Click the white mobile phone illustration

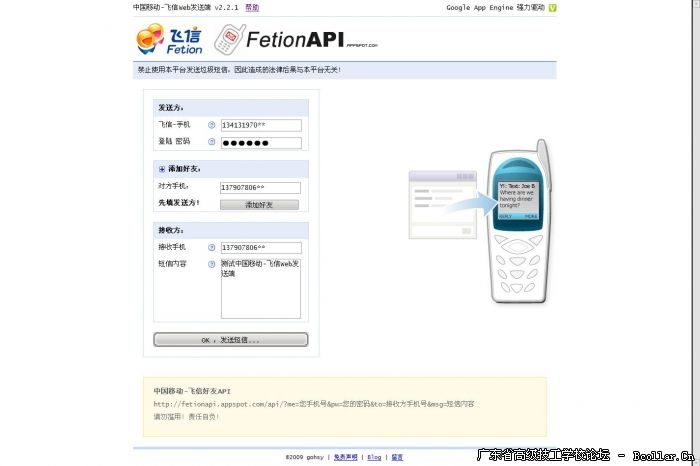tap(520, 222)
